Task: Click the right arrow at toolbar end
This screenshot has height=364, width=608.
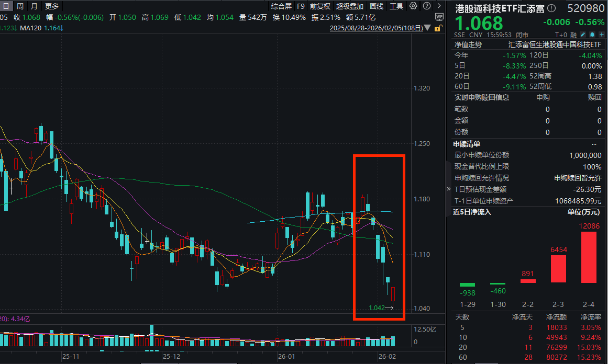Action: 439,6
